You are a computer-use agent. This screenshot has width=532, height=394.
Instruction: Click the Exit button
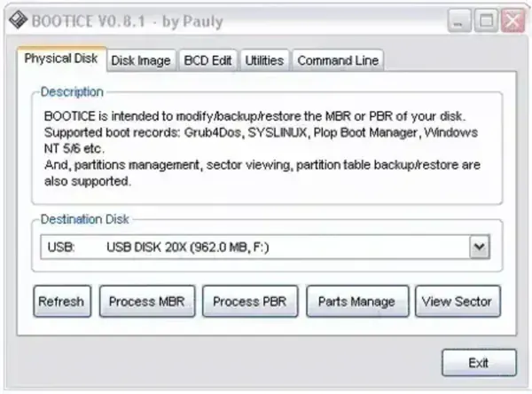click(478, 362)
